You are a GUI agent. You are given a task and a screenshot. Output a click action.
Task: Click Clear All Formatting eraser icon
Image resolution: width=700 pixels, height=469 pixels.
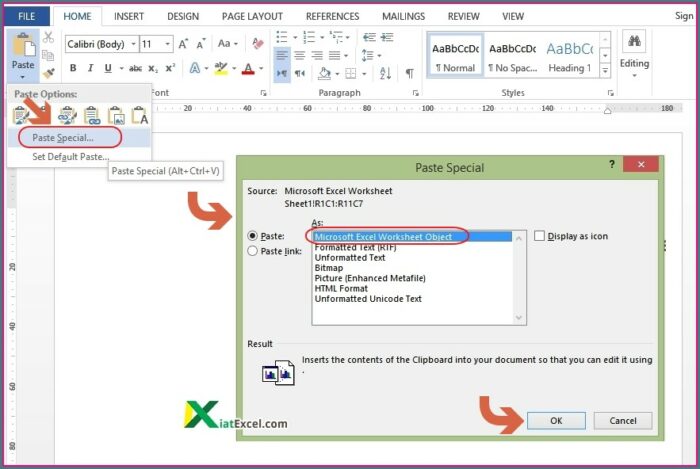click(258, 43)
